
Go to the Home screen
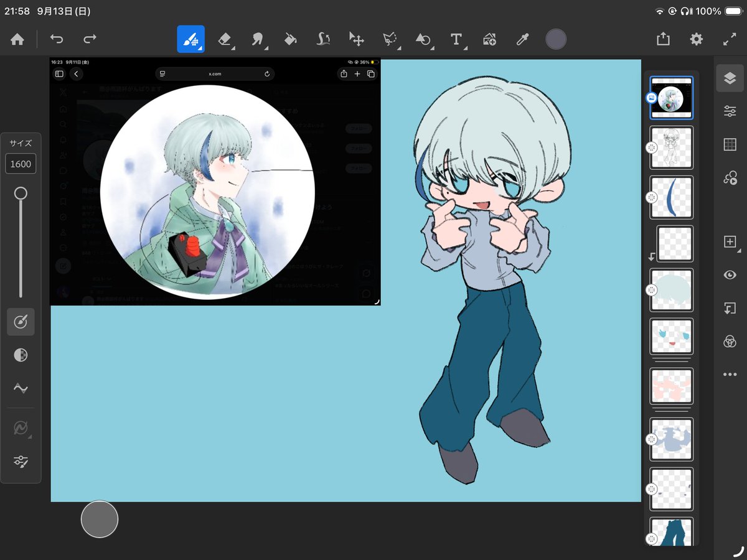pos(17,39)
